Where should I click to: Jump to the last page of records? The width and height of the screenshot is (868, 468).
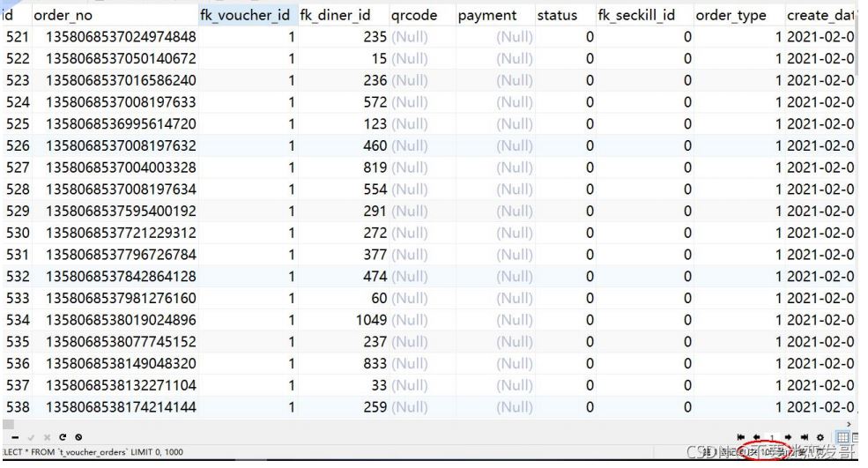click(x=804, y=437)
